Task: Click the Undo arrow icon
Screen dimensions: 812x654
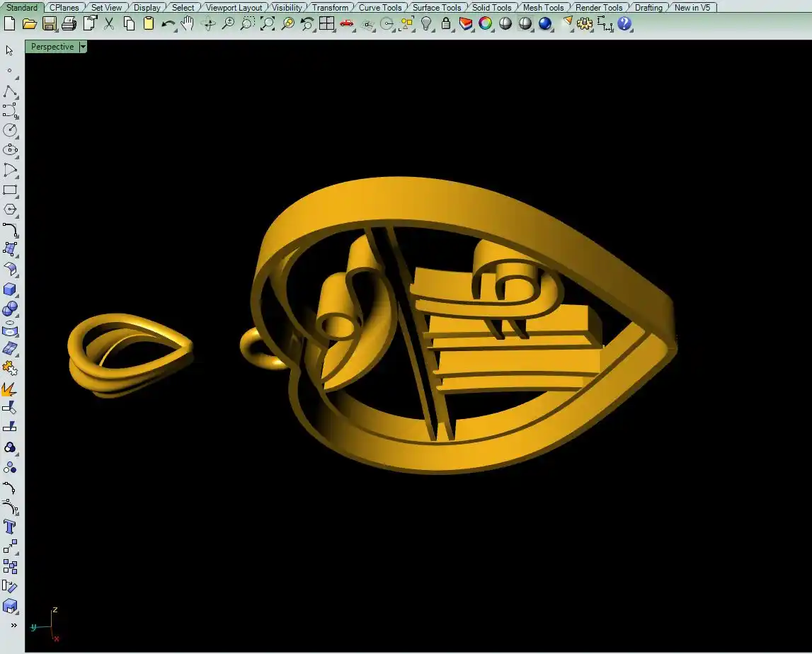Action: [168, 23]
